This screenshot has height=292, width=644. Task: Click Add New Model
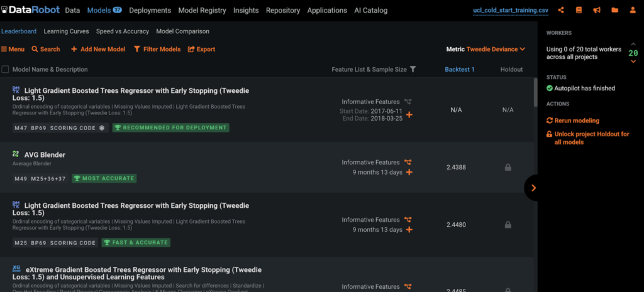(x=98, y=49)
